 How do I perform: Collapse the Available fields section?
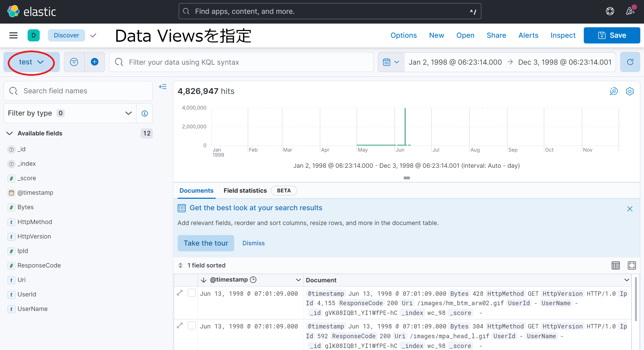(x=9, y=133)
